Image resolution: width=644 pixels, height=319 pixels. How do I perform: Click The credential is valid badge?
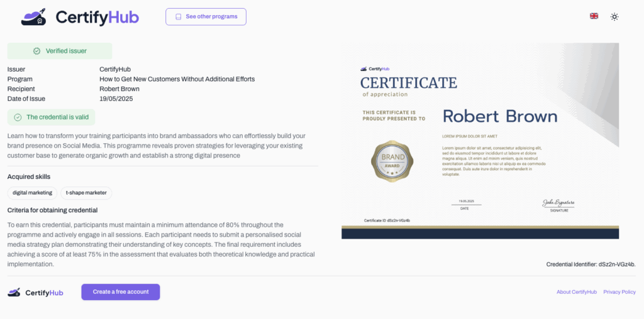(x=52, y=117)
